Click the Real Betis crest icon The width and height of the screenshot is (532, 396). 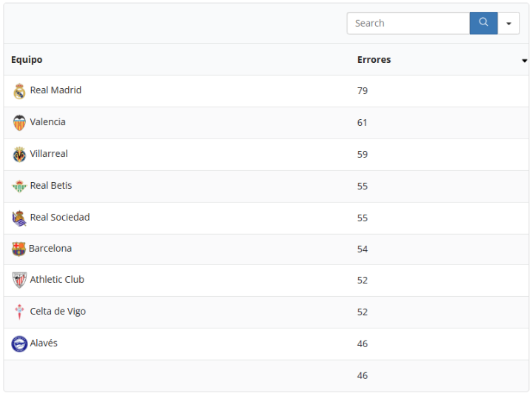pos(19,187)
